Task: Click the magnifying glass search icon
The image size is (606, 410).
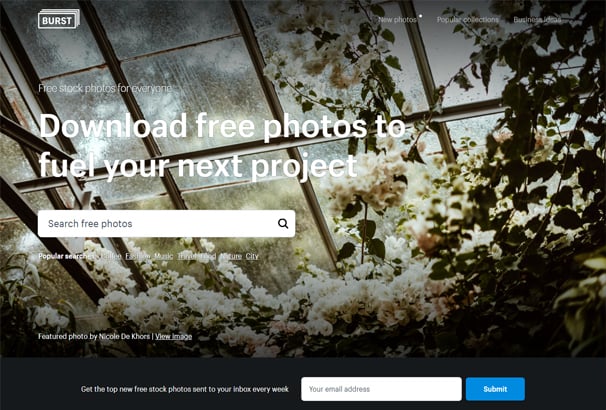Action: click(x=283, y=223)
